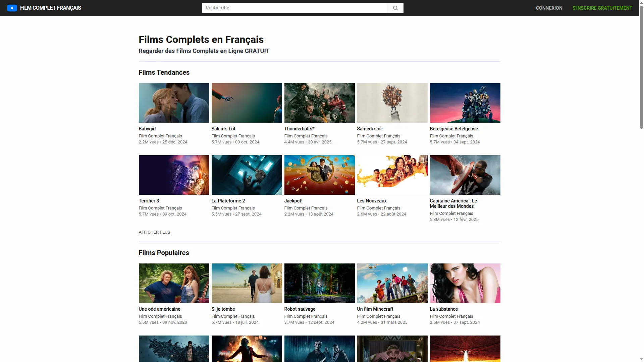
Task: Click FILM COMPLET FRANÇAIS site title
Action: 51,8
